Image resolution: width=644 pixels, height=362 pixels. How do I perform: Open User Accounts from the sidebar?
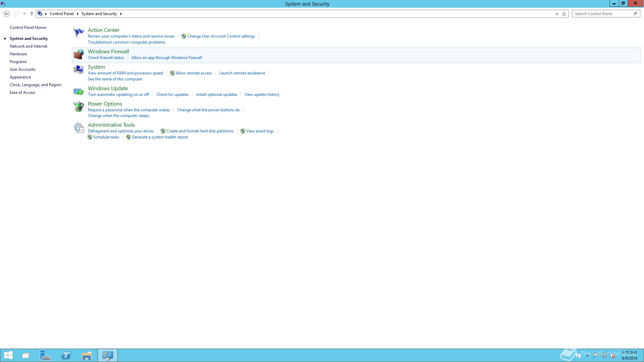[22, 69]
